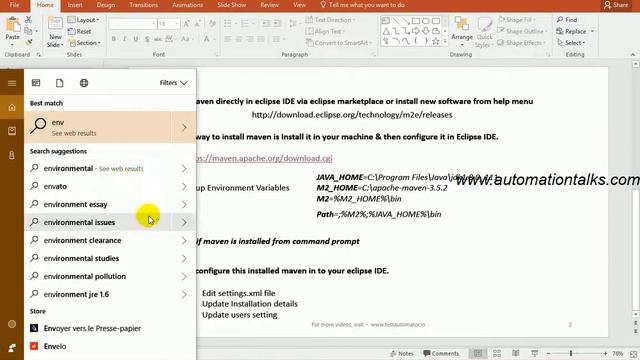The image size is (640, 360).
Task: Open 'Envoyer vers le Presse-papier' store app
Action: pos(110,328)
